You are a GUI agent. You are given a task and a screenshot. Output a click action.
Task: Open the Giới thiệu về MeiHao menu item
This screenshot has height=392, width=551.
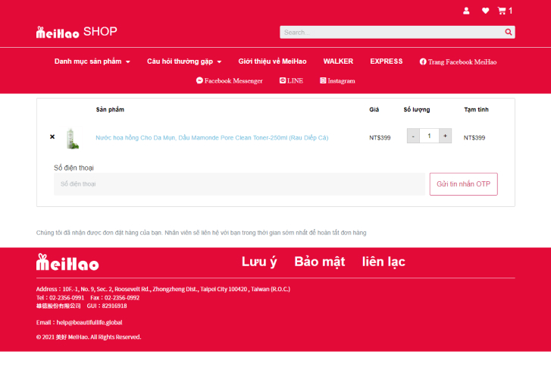pyautogui.click(x=272, y=61)
